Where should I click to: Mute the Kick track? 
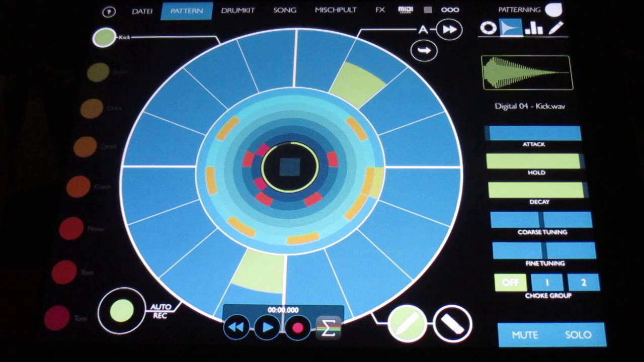[x=525, y=335]
